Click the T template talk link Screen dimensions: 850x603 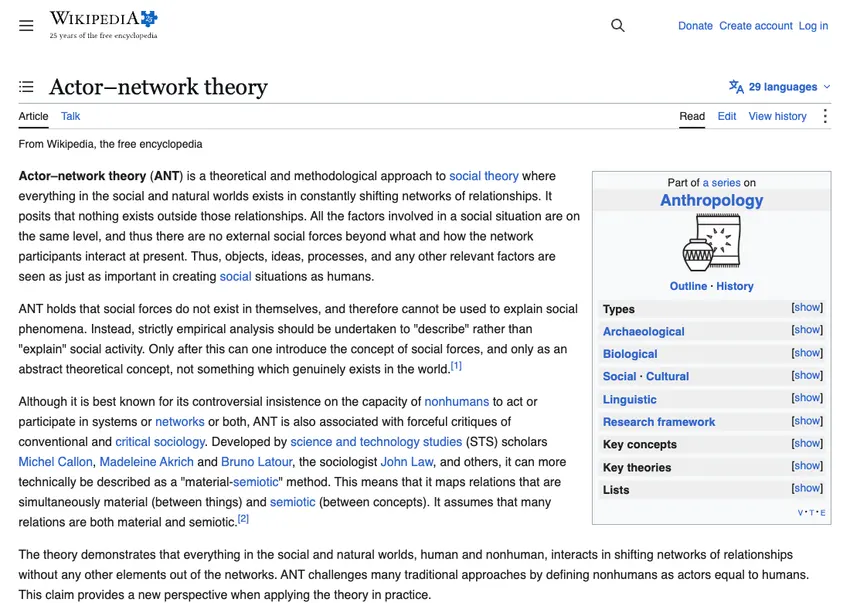[812, 513]
